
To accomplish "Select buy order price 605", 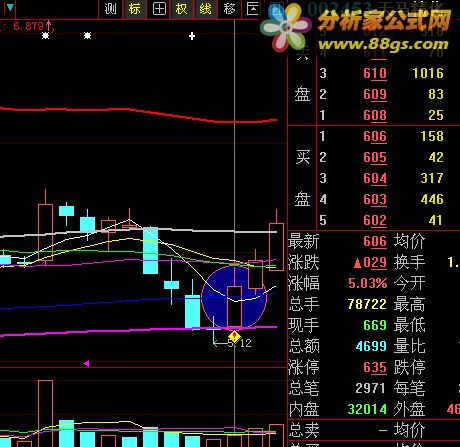I will tap(375, 157).
